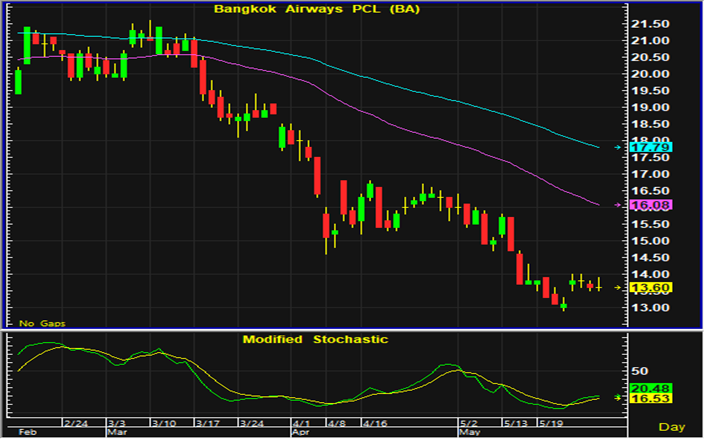Click the Day timeframe label

click(672, 427)
